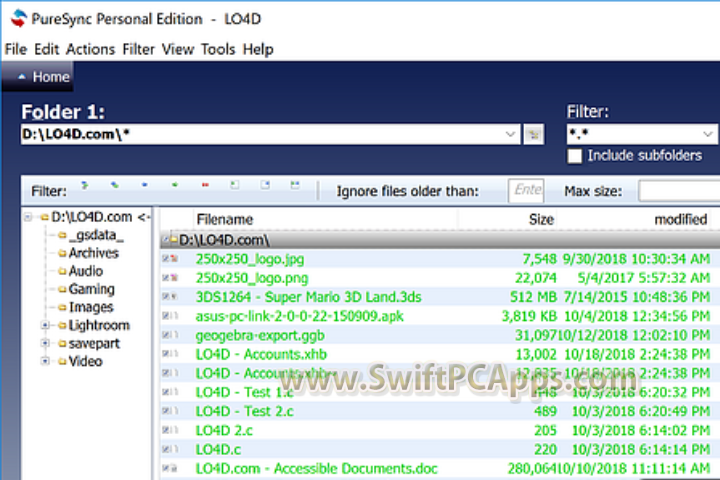Screen dimensions: 720x480
Task: Select the LO4D.c file name
Action: pos(218,449)
